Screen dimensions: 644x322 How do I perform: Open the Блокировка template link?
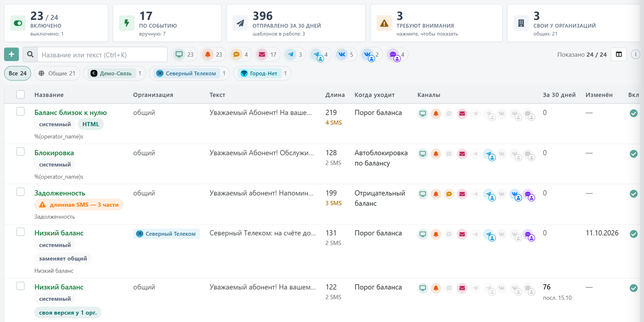coord(54,153)
